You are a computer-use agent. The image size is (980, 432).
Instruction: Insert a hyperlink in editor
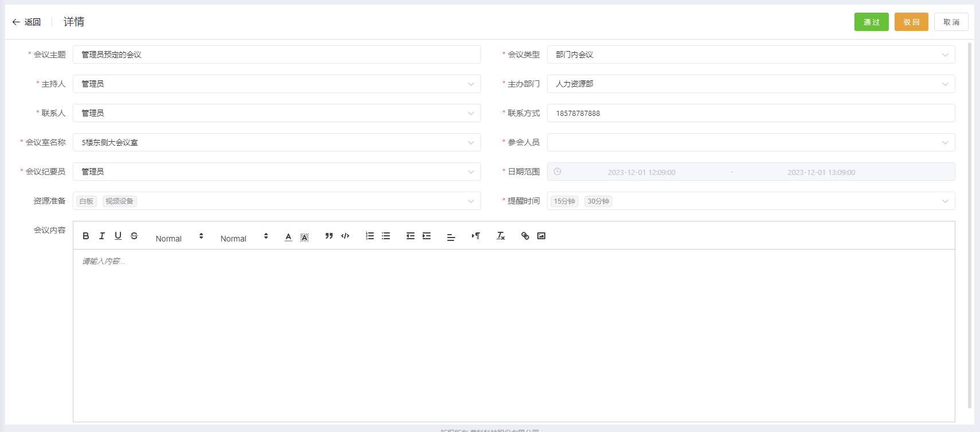pyautogui.click(x=525, y=236)
